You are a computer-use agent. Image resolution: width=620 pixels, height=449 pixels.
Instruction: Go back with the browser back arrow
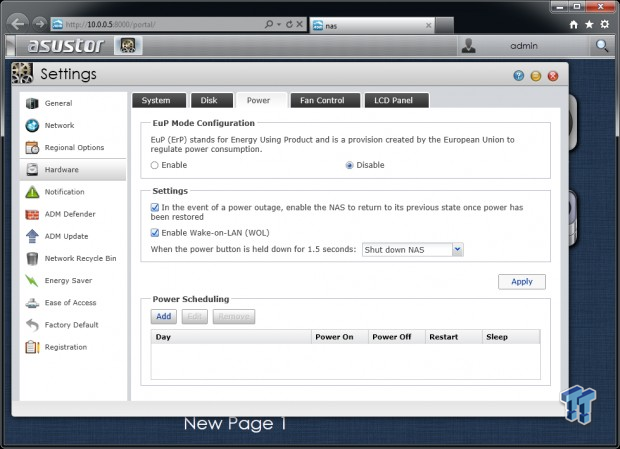(17, 24)
